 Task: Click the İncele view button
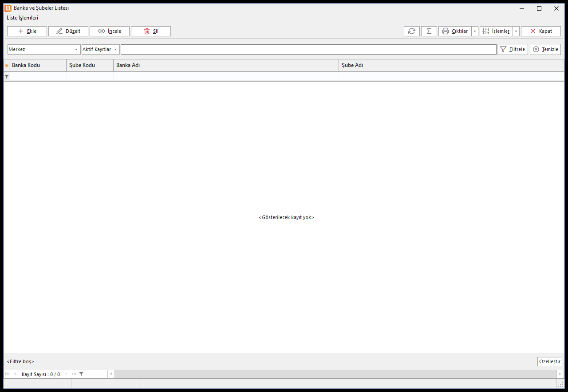(110, 31)
